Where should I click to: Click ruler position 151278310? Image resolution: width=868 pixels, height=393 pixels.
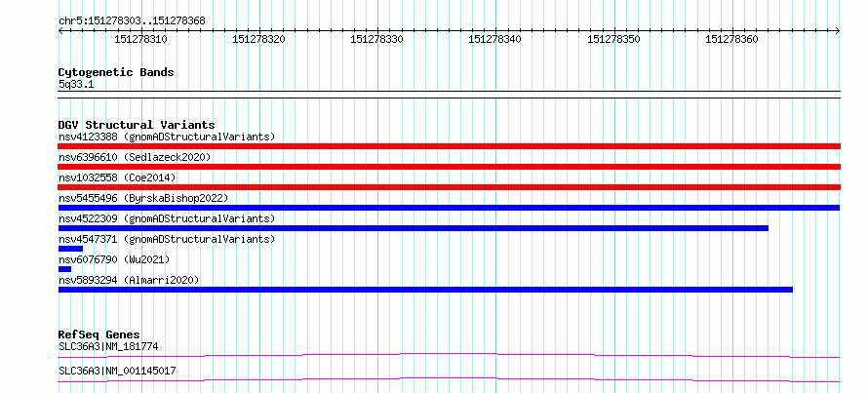(140, 39)
